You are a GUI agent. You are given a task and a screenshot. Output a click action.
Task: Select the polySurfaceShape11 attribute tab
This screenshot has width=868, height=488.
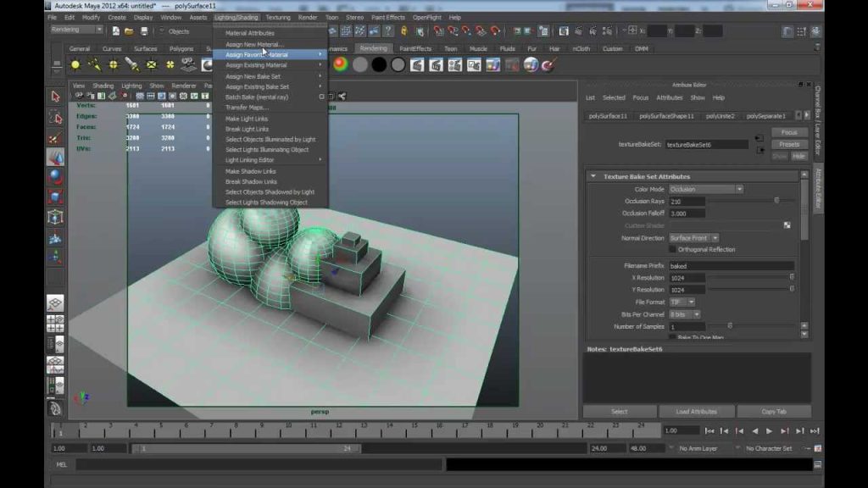(666, 116)
